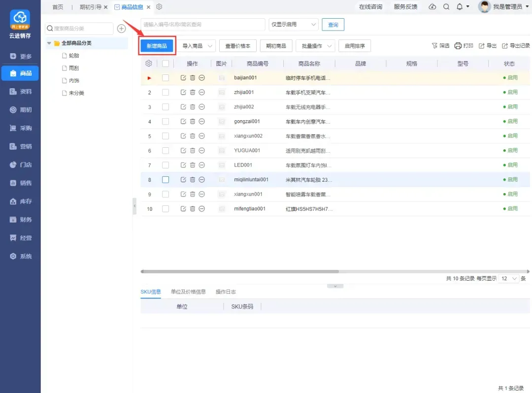This screenshot has width=532, height=393.
Task: Open the 库存 sidebar module
Action: pyautogui.click(x=20, y=201)
